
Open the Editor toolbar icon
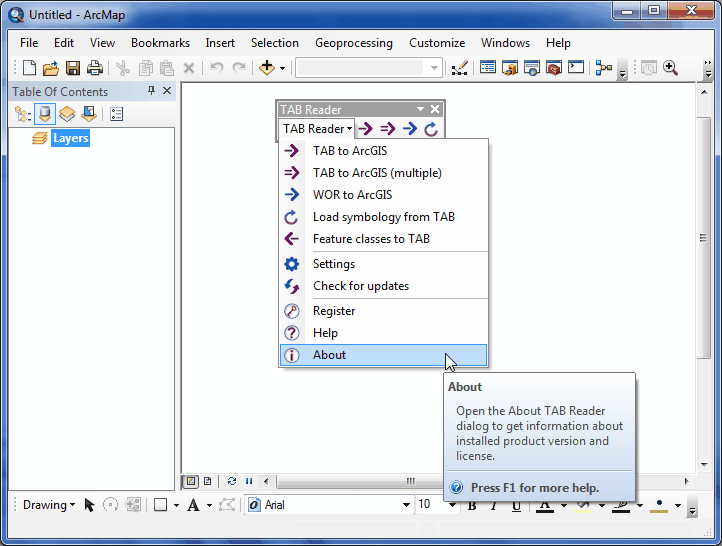point(459,68)
